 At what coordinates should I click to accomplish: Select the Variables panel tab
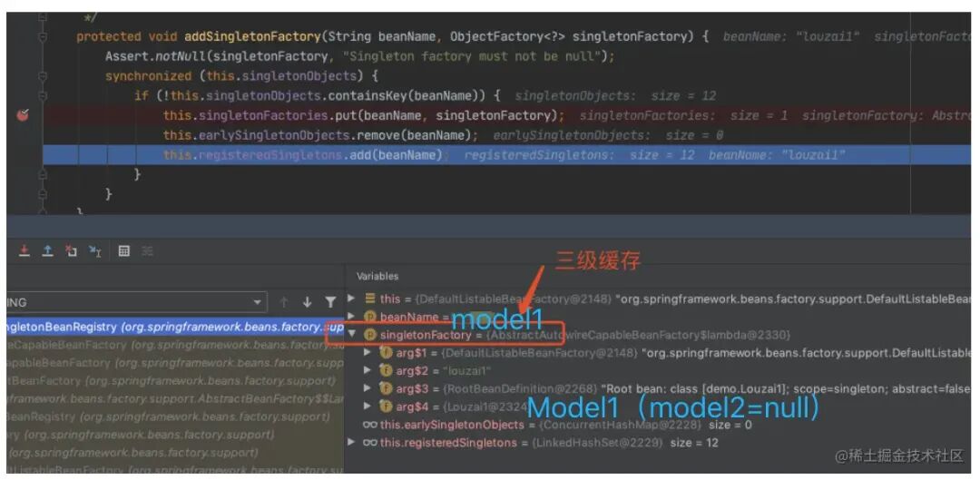click(x=377, y=276)
